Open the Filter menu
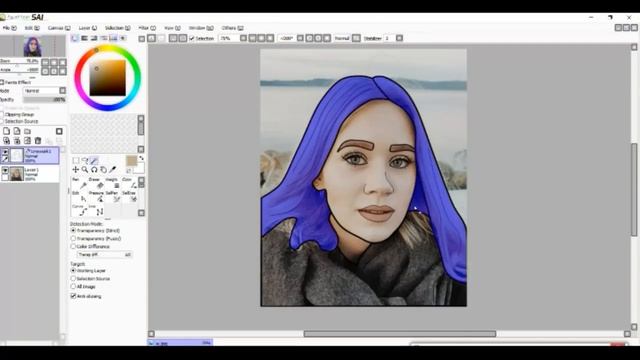Screen dimensions: 640x360 click(x=147, y=28)
